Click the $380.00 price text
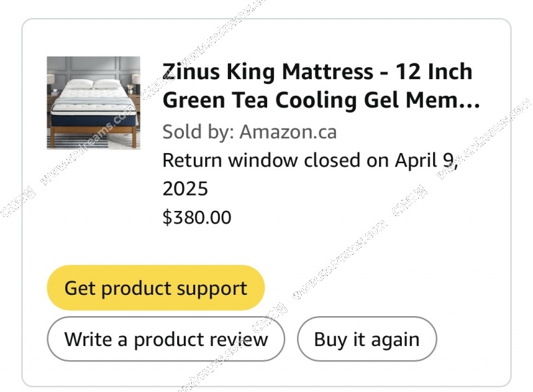This screenshot has height=392, width=533. coord(197,218)
